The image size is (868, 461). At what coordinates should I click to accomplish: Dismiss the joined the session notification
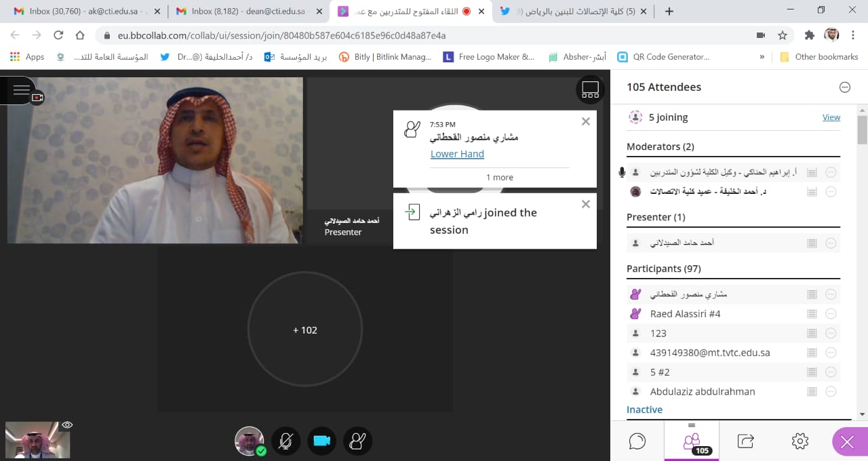586,204
